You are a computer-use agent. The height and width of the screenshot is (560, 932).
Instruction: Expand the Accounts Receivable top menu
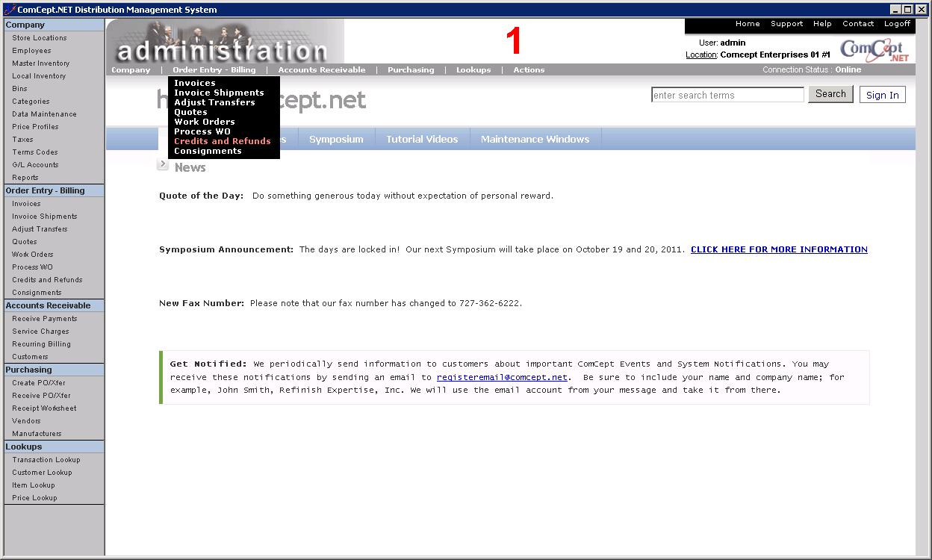(x=322, y=70)
